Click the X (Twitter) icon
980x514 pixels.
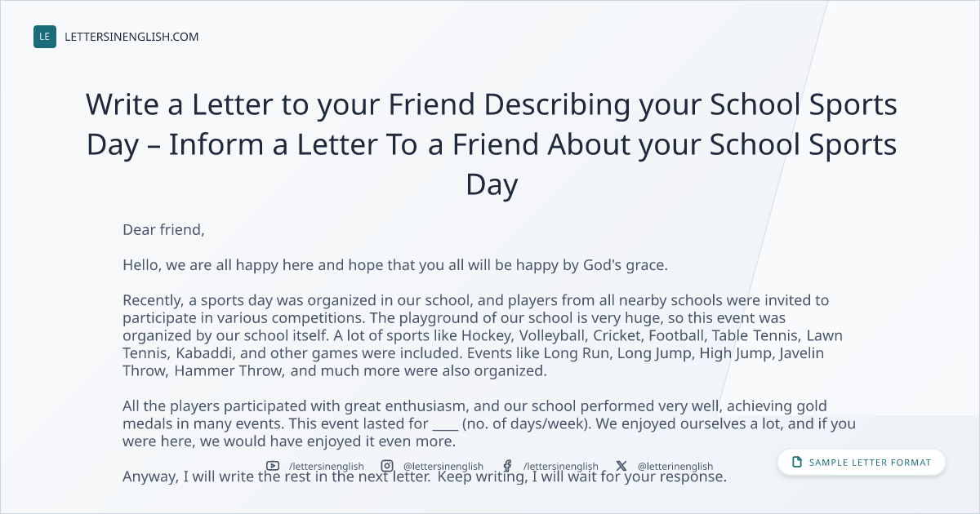pyautogui.click(x=621, y=466)
